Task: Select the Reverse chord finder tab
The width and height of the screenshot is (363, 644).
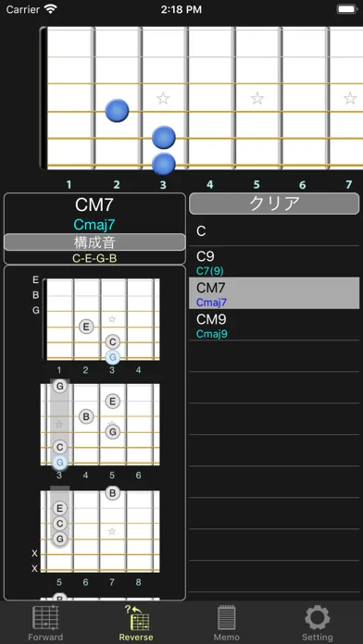Action: pos(136,623)
